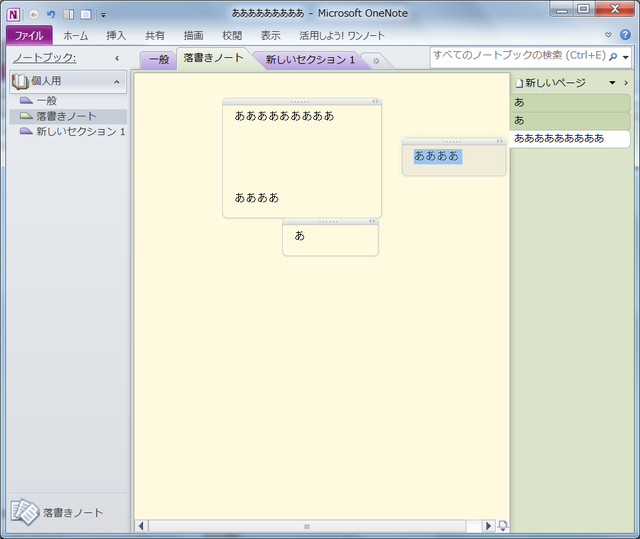640x539 pixels.
Task: Switch to the 新しいセクション 1 section tab
Action: pyautogui.click(x=310, y=60)
